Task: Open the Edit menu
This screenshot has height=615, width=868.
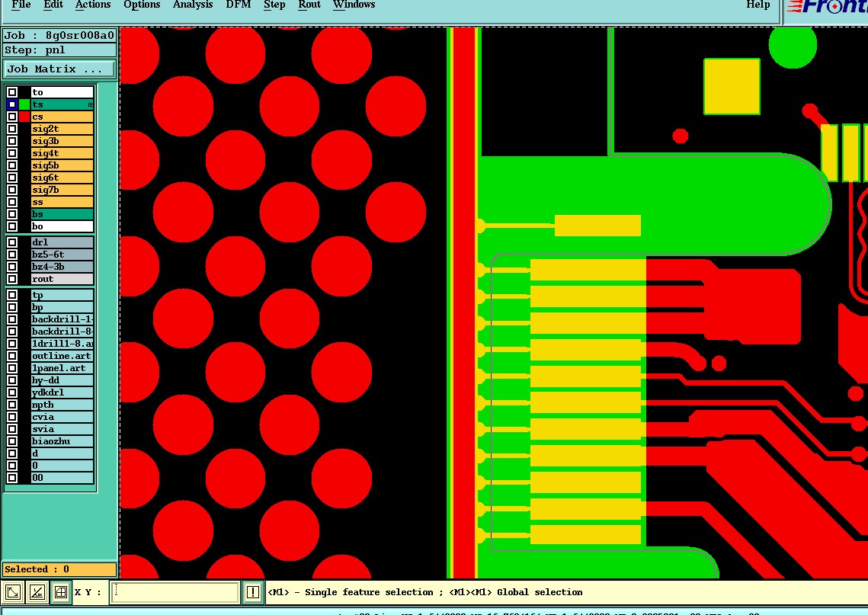Action: (53, 5)
